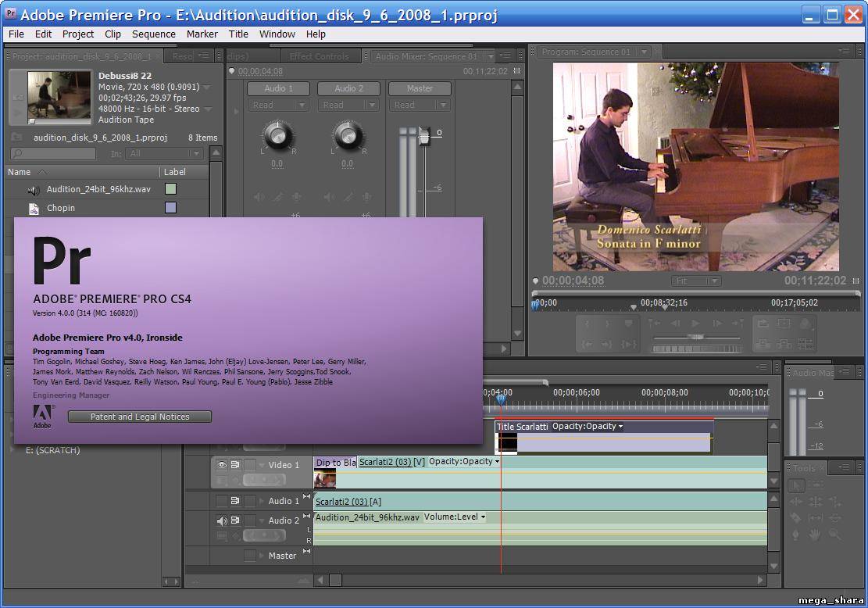This screenshot has width=868, height=608.
Task: Open the File menu
Action: click(16, 34)
